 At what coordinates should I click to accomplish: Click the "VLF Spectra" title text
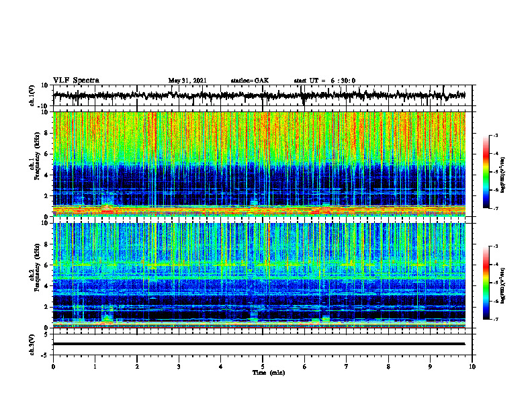[x=76, y=81]
